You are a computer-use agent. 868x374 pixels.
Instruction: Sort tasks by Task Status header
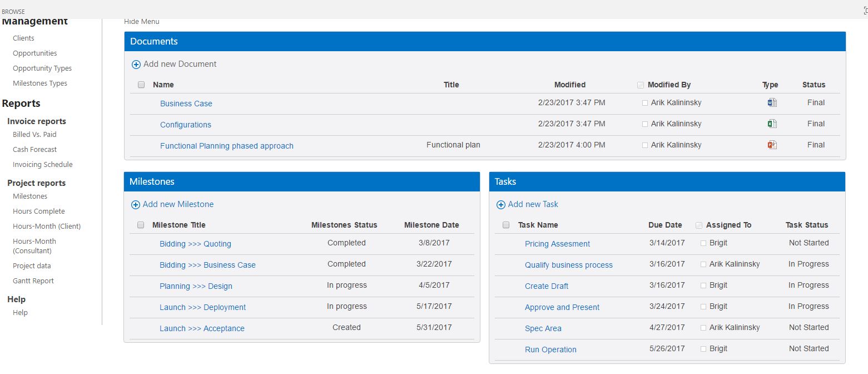[807, 225]
